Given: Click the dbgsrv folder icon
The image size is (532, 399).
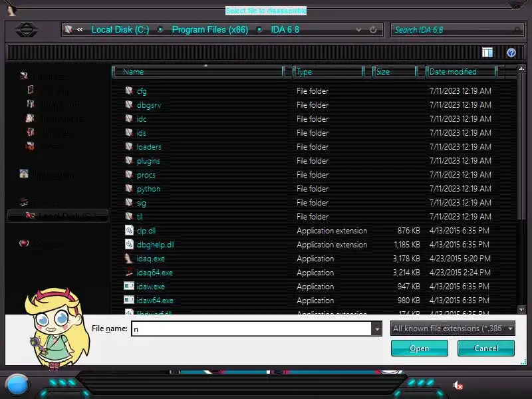Looking at the screenshot, I should 129,104.
